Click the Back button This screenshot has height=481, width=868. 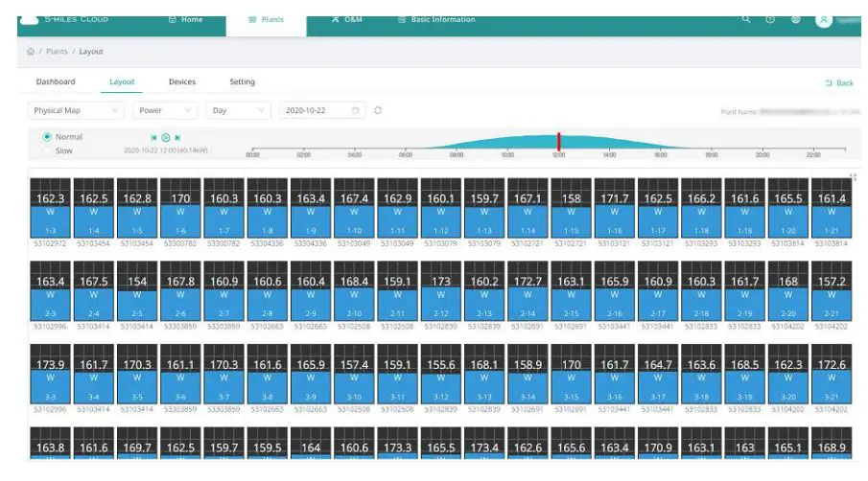click(839, 83)
